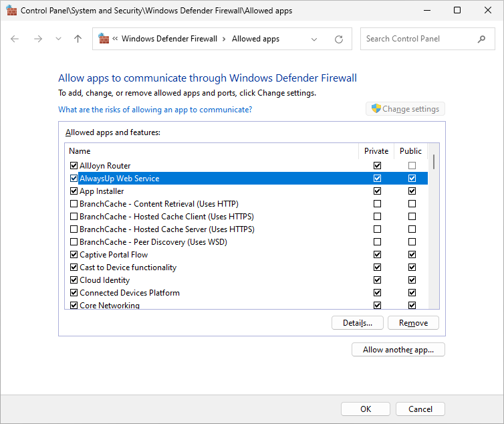The height and width of the screenshot is (424, 504).
Task: Close the Allowed apps window
Action: point(487,10)
